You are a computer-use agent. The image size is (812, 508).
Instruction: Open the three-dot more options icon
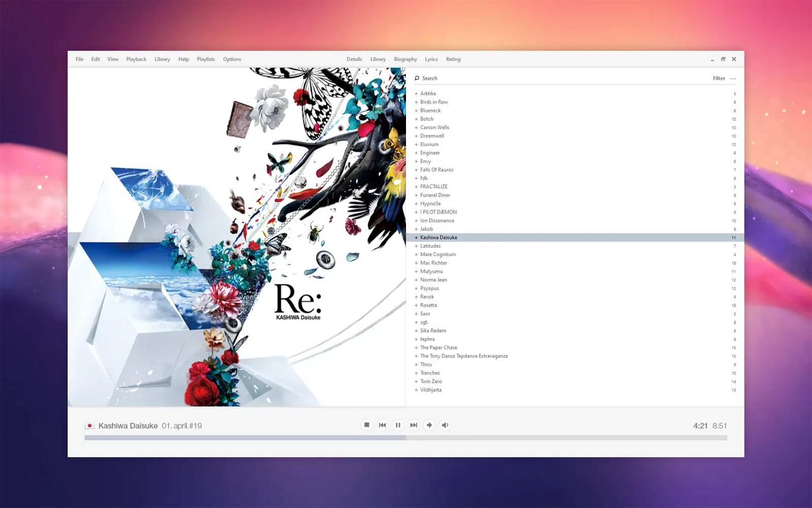[733, 79]
